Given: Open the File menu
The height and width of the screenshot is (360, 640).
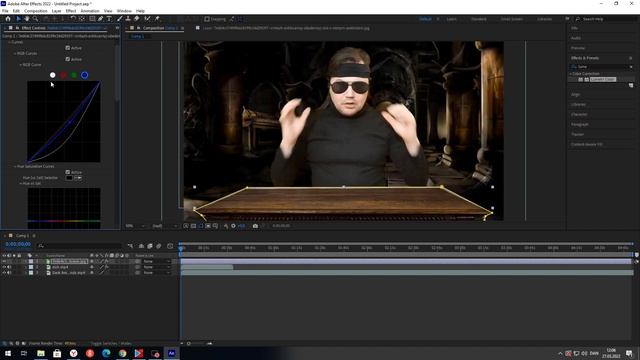Looking at the screenshot, I should click(5, 11).
